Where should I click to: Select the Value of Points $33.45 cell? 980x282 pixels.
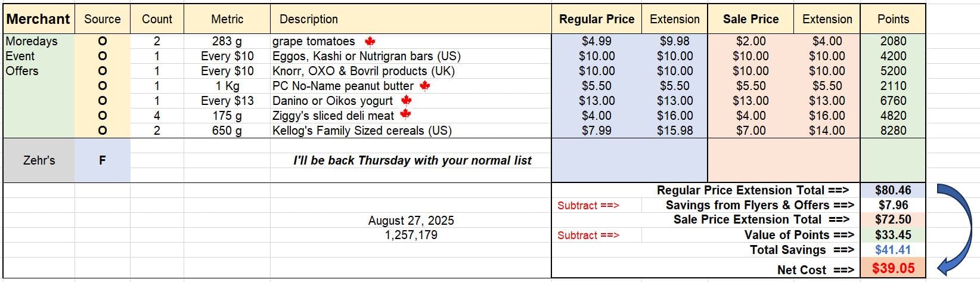pos(893,235)
